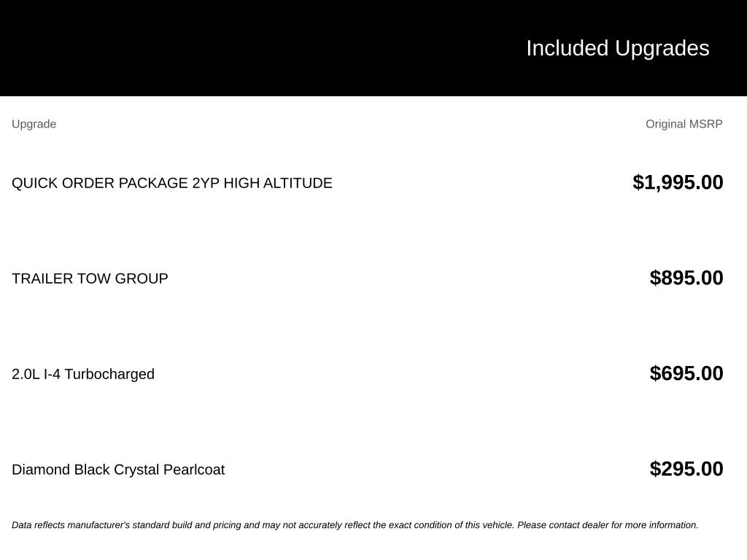The image size is (747, 560).
Task: Click the black header banner
Action: click(373, 48)
